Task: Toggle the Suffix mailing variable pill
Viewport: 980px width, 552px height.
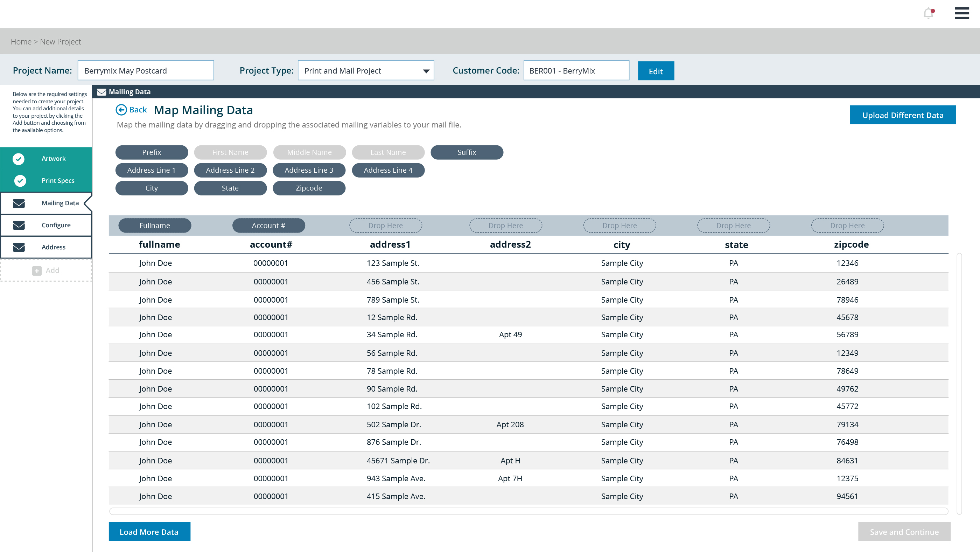Action: (x=467, y=151)
